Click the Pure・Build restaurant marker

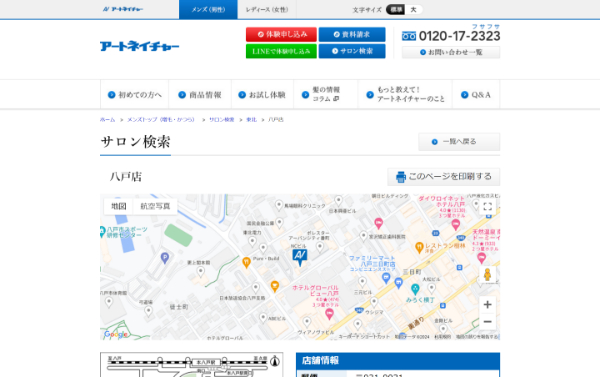point(246,262)
